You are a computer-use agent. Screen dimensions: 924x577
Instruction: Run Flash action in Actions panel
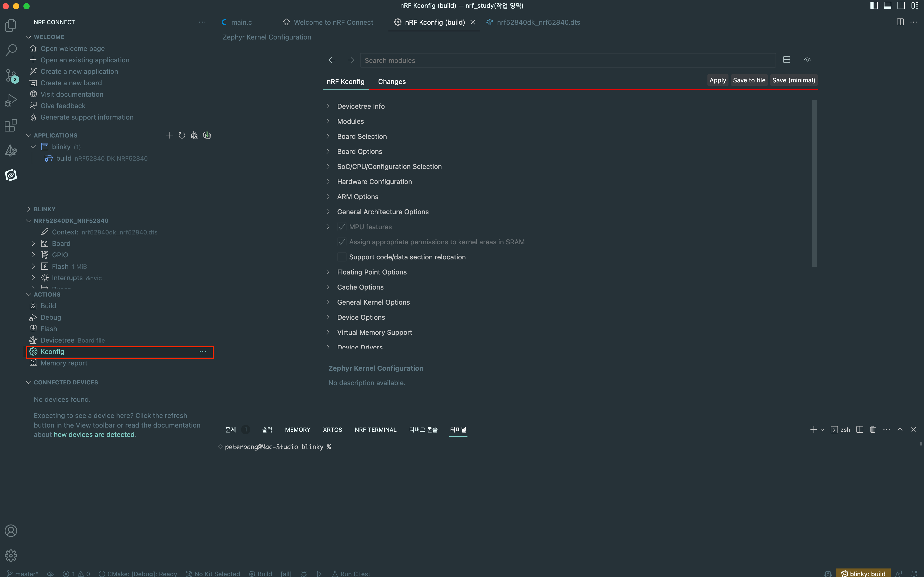pos(48,329)
